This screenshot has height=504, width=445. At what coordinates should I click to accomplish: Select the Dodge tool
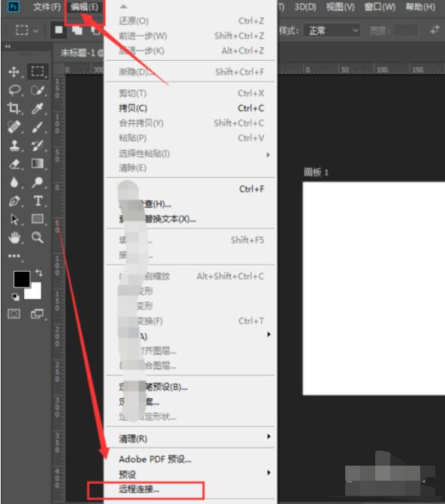point(38,183)
